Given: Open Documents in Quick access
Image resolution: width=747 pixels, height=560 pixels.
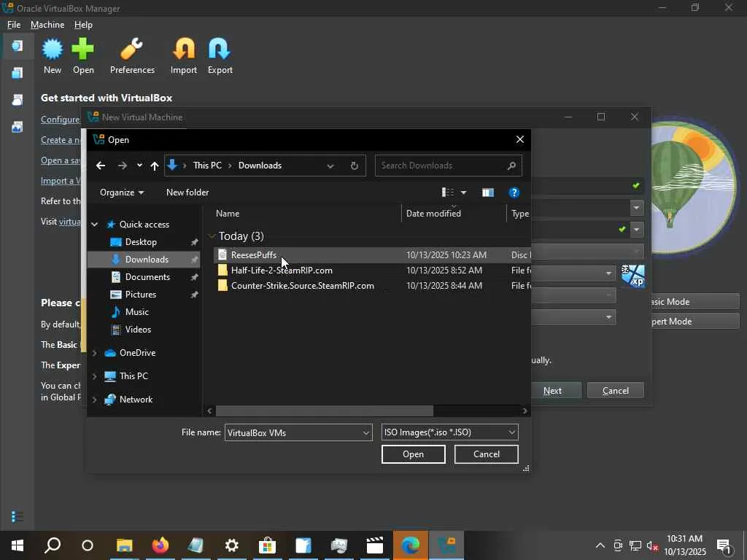Looking at the screenshot, I should (x=147, y=277).
